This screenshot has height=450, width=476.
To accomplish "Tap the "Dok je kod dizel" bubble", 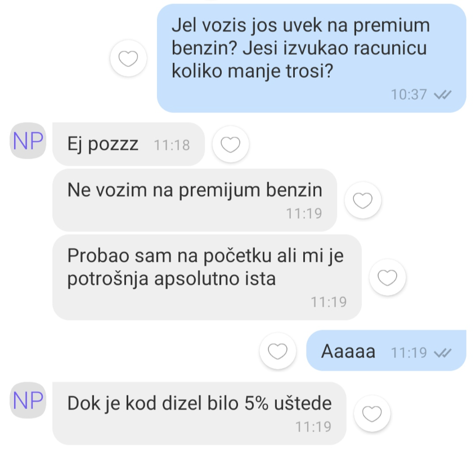I will point(199,413).
